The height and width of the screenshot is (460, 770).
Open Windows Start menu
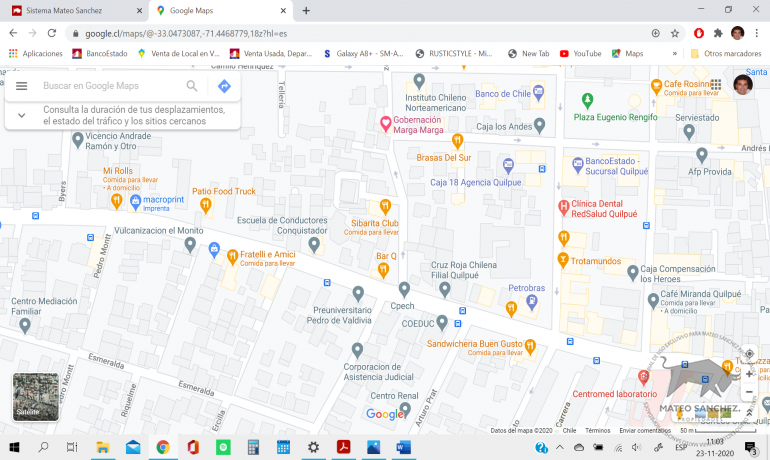(x=14, y=447)
